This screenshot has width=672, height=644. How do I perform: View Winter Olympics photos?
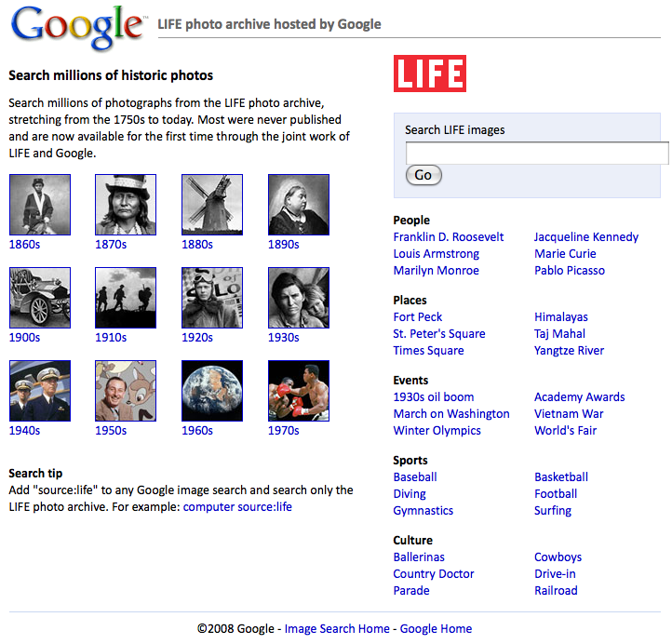coord(437,431)
